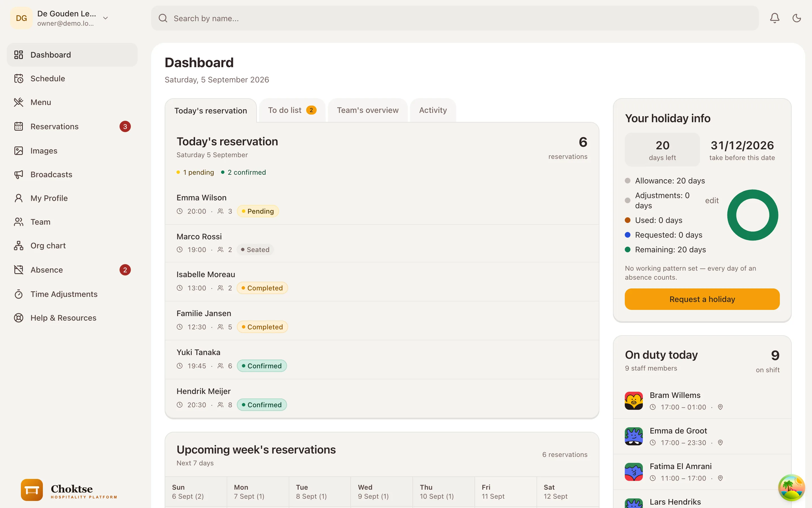Open the Team's overview tab

point(368,110)
